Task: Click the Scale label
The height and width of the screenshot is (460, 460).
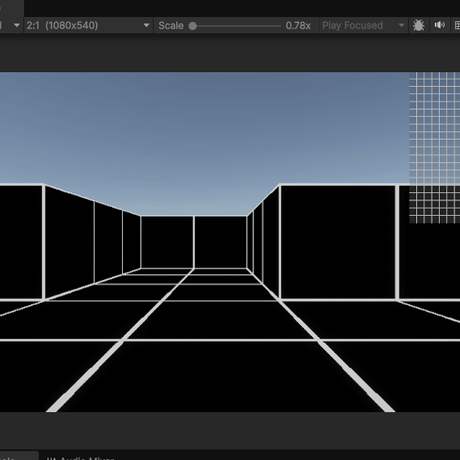Action: [171, 26]
